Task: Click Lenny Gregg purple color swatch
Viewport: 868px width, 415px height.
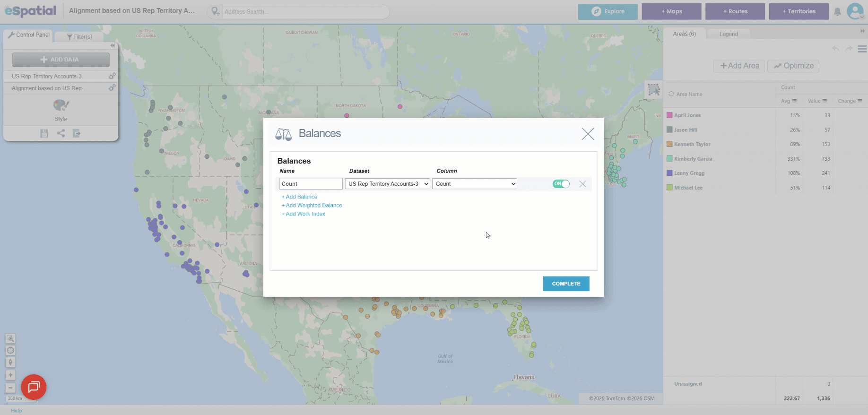Action: tap(669, 173)
